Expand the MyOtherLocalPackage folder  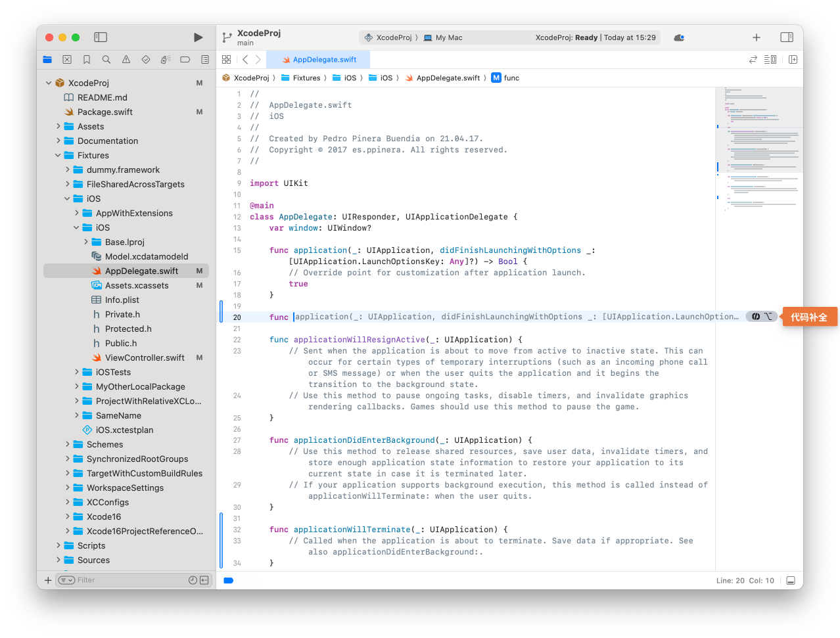(76, 386)
